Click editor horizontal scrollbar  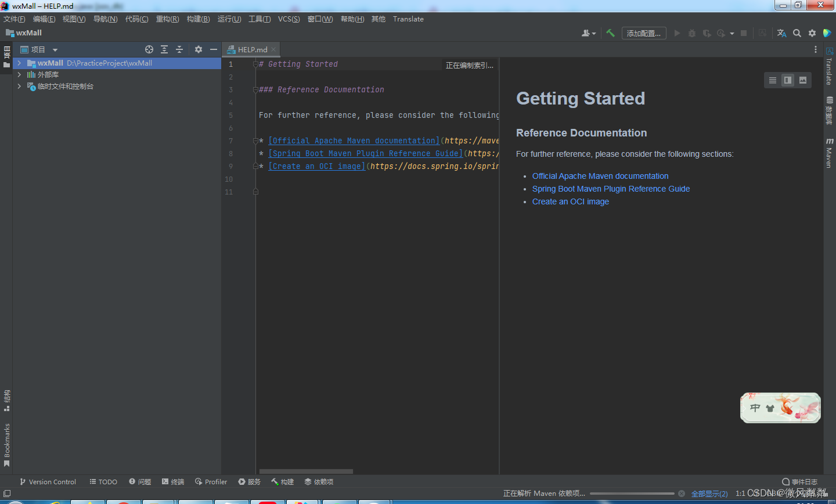pos(306,471)
